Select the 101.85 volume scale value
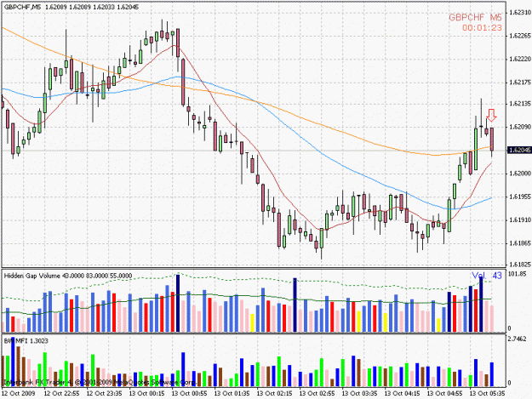 (x=518, y=274)
